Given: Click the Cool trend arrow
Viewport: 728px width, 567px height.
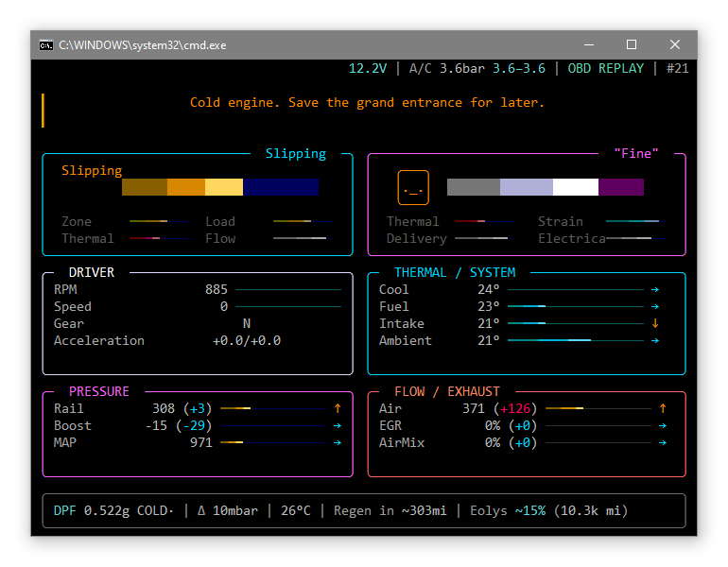Looking at the screenshot, I should click(655, 289).
